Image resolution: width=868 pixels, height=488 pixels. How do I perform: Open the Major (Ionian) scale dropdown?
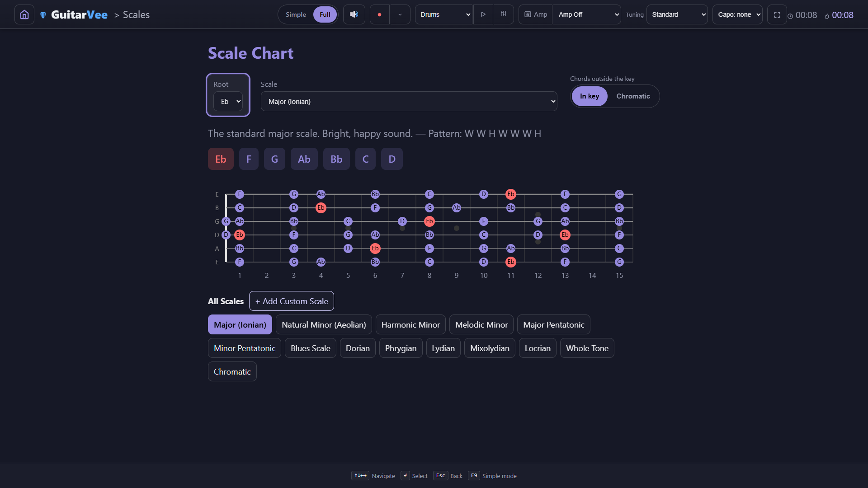tap(409, 101)
